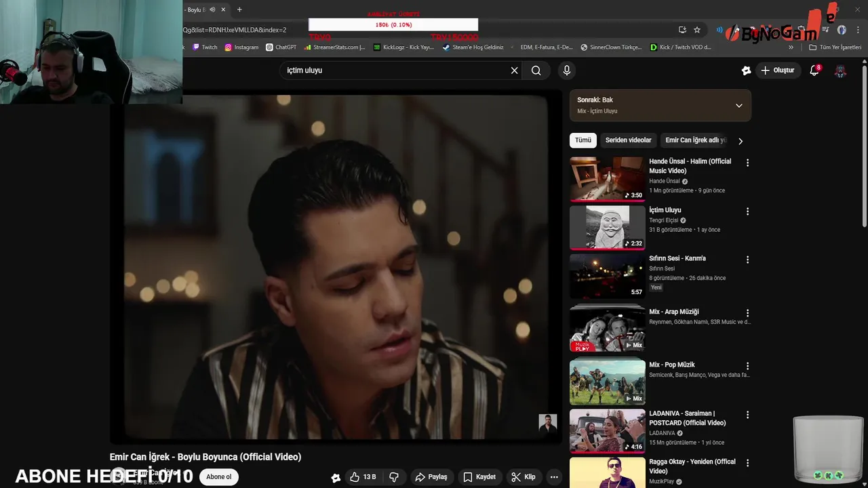Image resolution: width=868 pixels, height=488 pixels.
Task: Click the page vertical scrollbar
Action: pos(864,146)
